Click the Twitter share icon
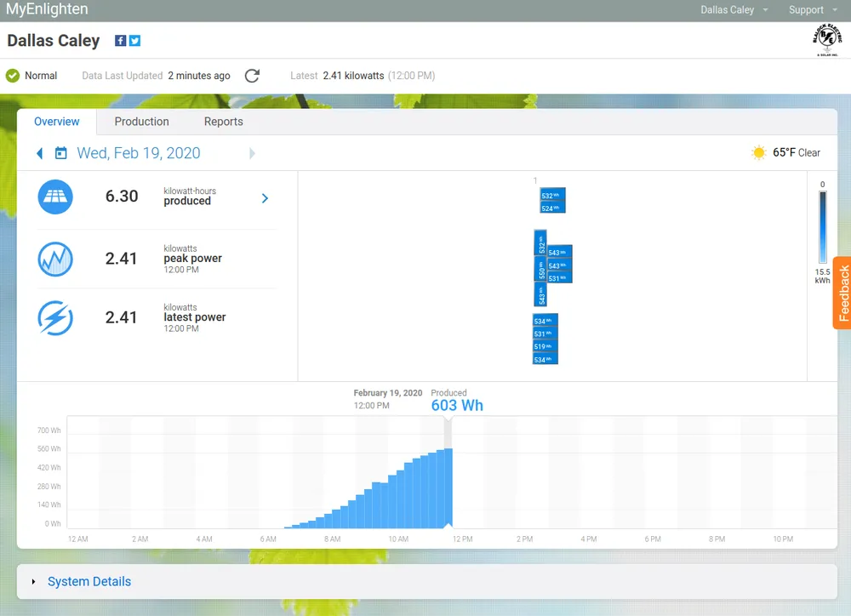 click(134, 41)
